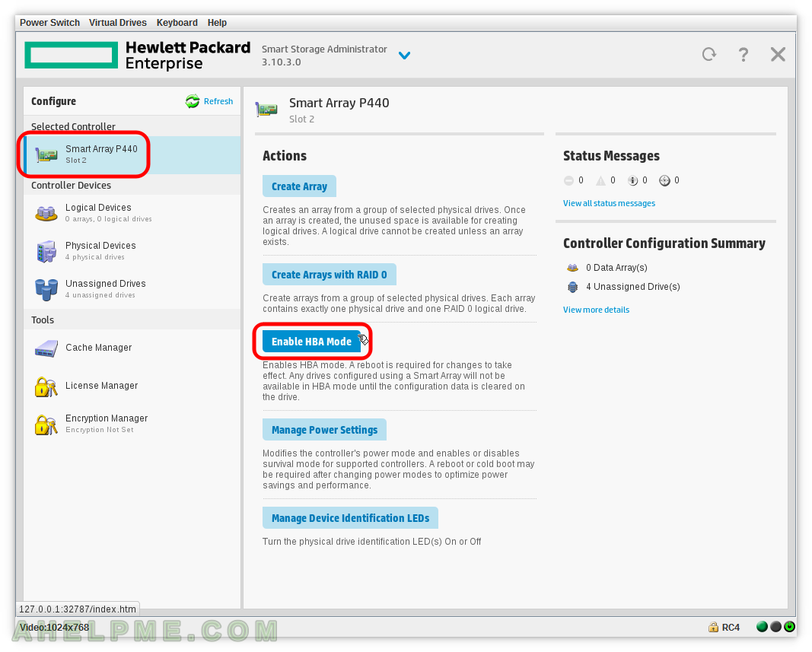812x652 pixels.
Task: Open Manage Power Settings
Action: [324, 430]
